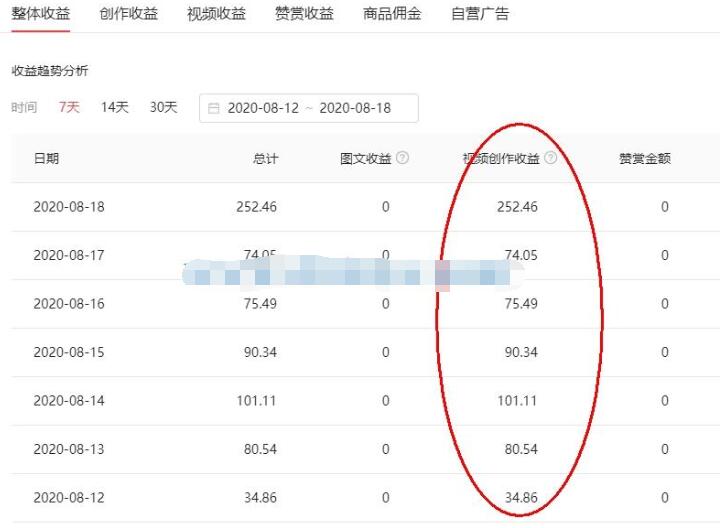Click the 赞赏金额 column header

(644, 158)
